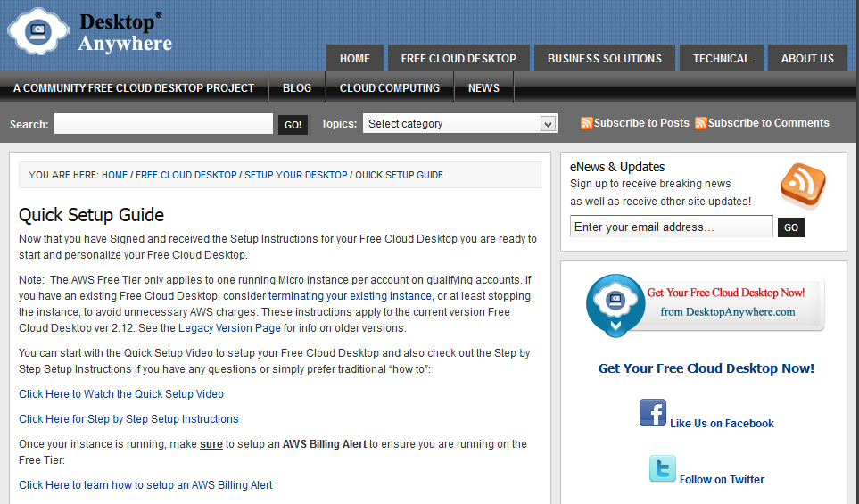The image size is (859, 504).
Task: Click Here for Step by Step Setup Instructions
Action: (x=128, y=419)
